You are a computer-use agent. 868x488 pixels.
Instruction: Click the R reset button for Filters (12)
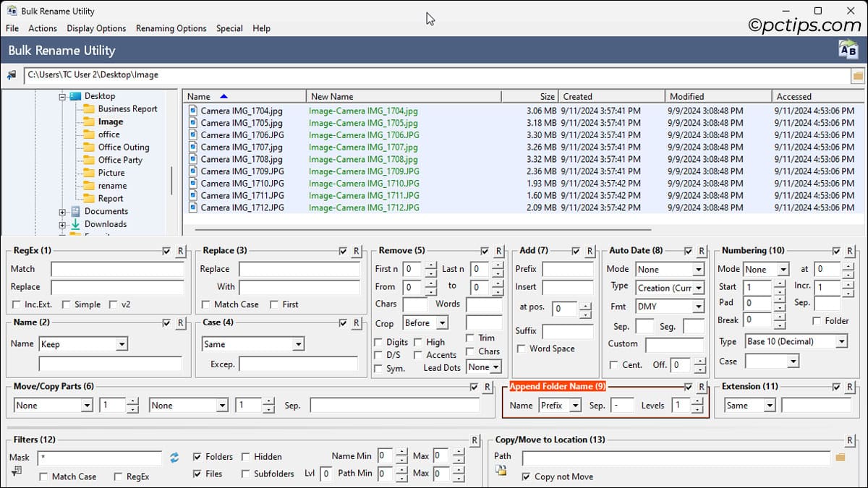(x=475, y=440)
